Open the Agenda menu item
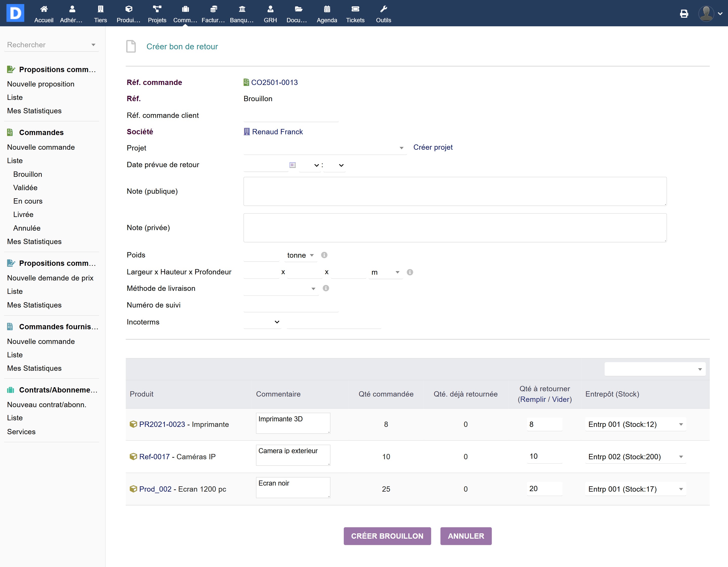The width and height of the screenshot is (728, 567). [x=327, y=14]
